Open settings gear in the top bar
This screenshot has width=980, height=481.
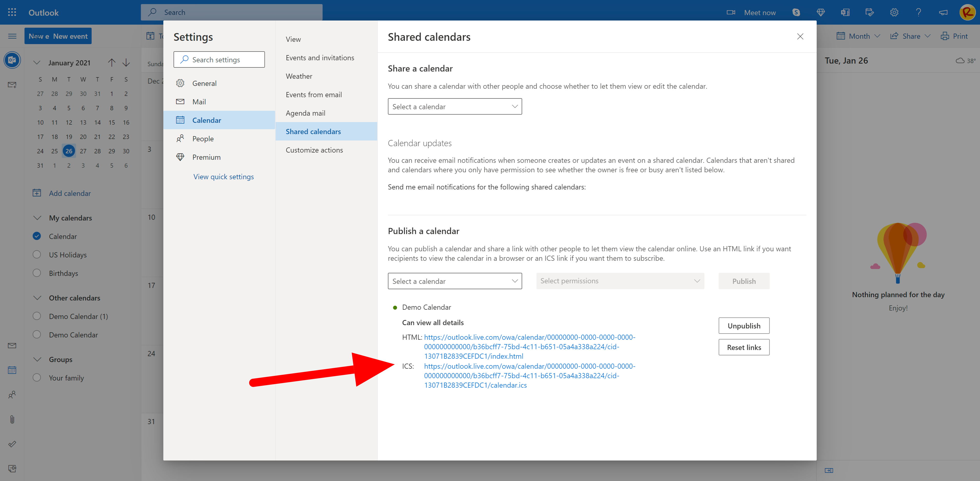[x=894, y=12]
